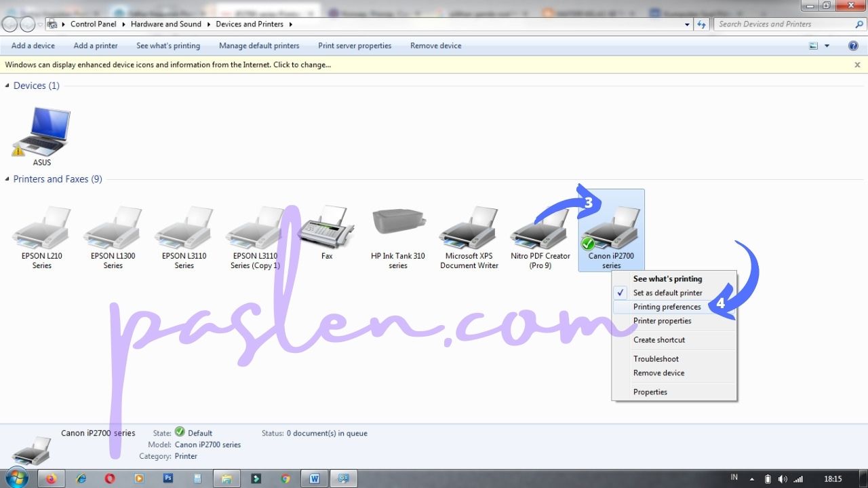Click the enhanced device icons information message
868x488 pixels.
[168, 65]
